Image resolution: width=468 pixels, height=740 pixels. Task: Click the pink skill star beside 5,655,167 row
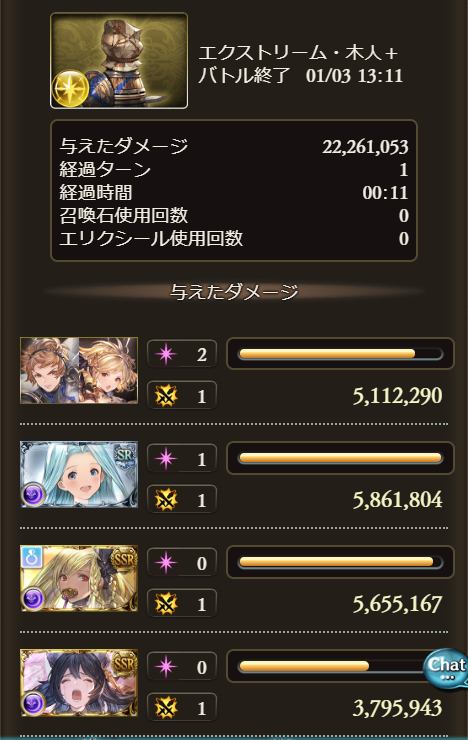pyautogui.click(x=166, y=562)
